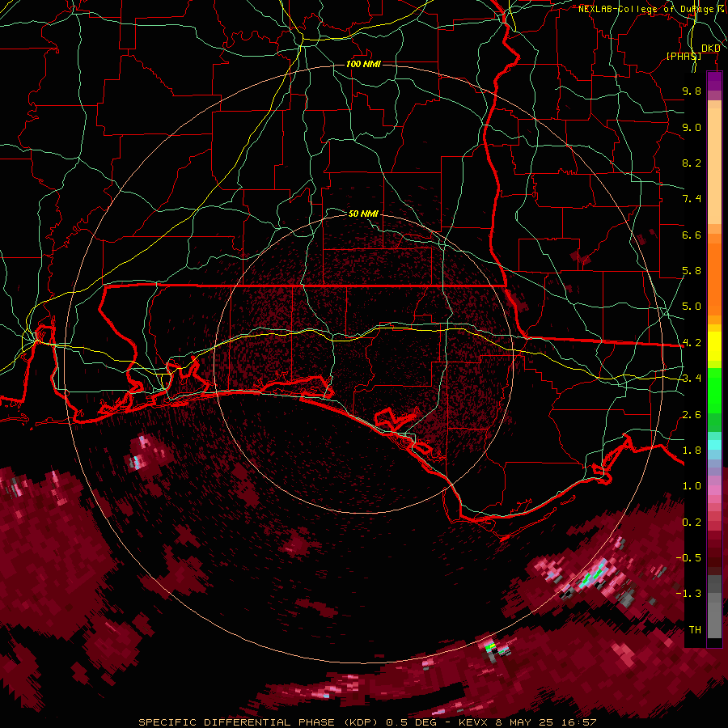Click the 9.8 value on the scale
The width and height of the screenshot is (728, 728).
point(692,91)
